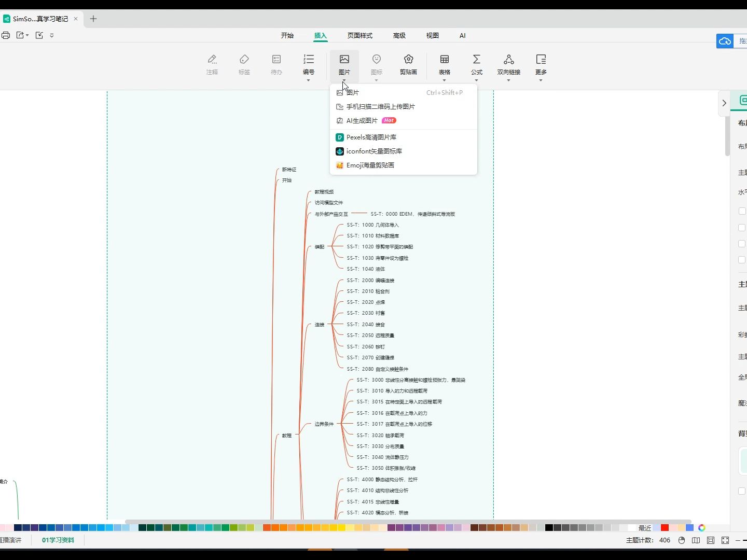This screenshot has height=560, width=747.
Task: Click the fullscreen icon in status bar
Action: (x=725, y=540)
